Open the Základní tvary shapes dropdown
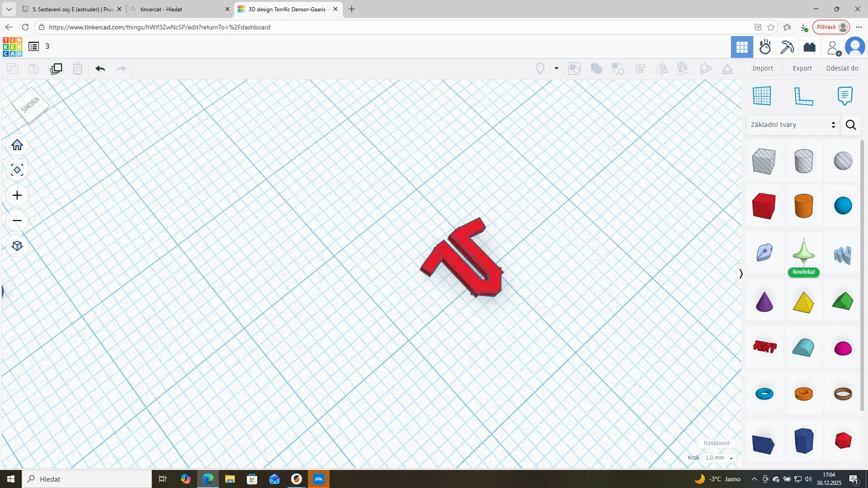The image size is (868, 488). 792,125
